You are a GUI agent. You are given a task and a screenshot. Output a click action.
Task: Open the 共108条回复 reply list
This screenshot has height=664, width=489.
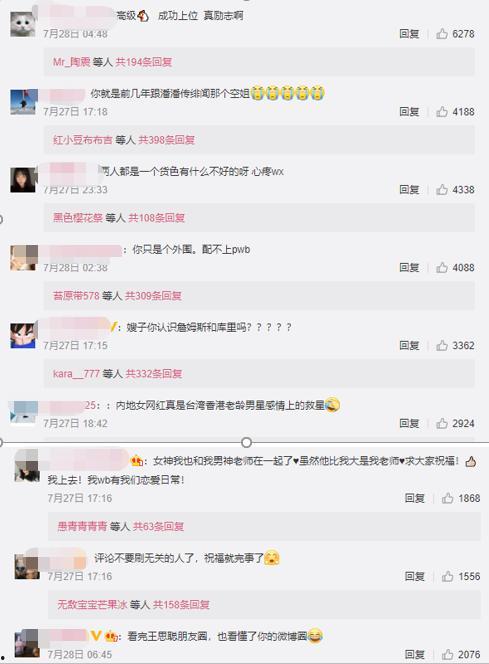156,218
